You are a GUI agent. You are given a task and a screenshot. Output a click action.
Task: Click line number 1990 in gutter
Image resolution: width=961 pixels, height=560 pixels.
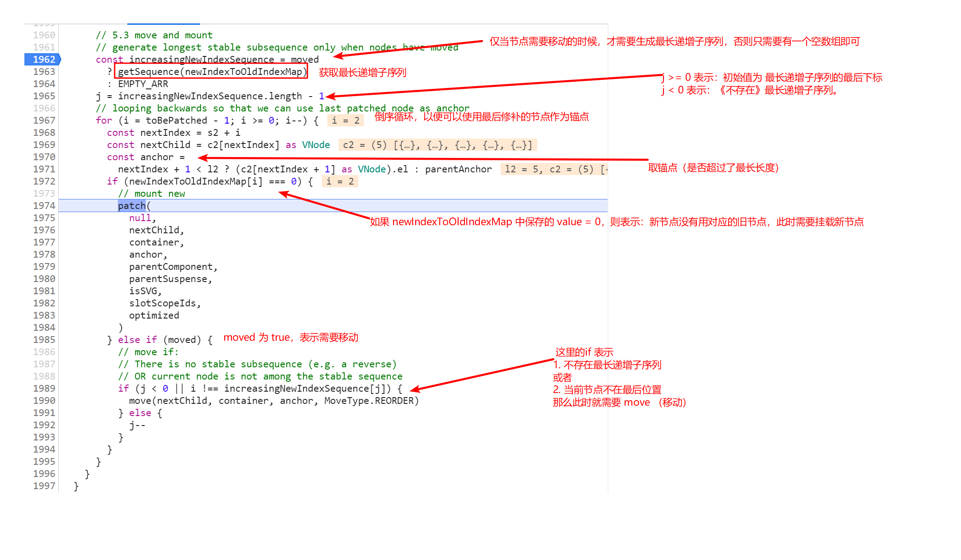(x=44, y=401)
